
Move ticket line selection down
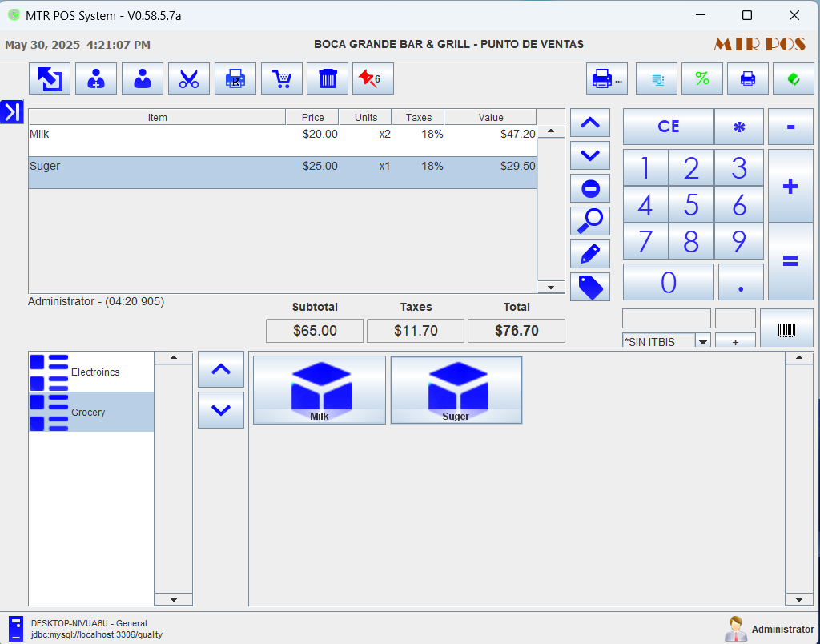click(x=590, y=155)
